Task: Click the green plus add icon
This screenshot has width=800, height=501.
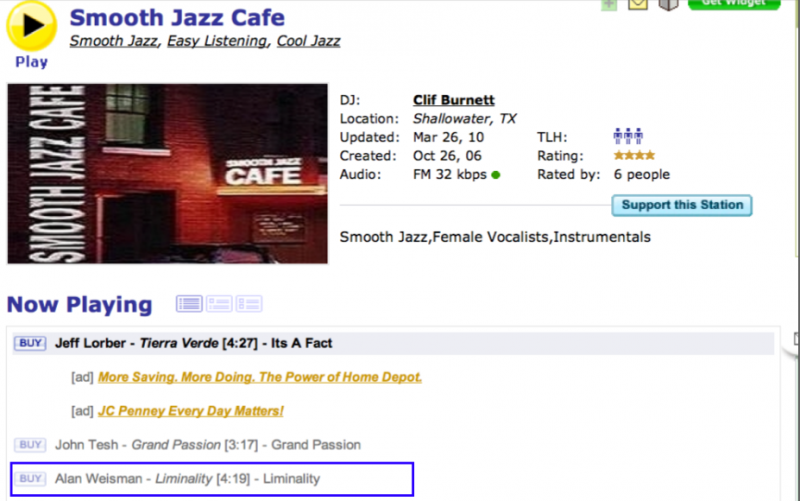Action: tap(608, 4)
